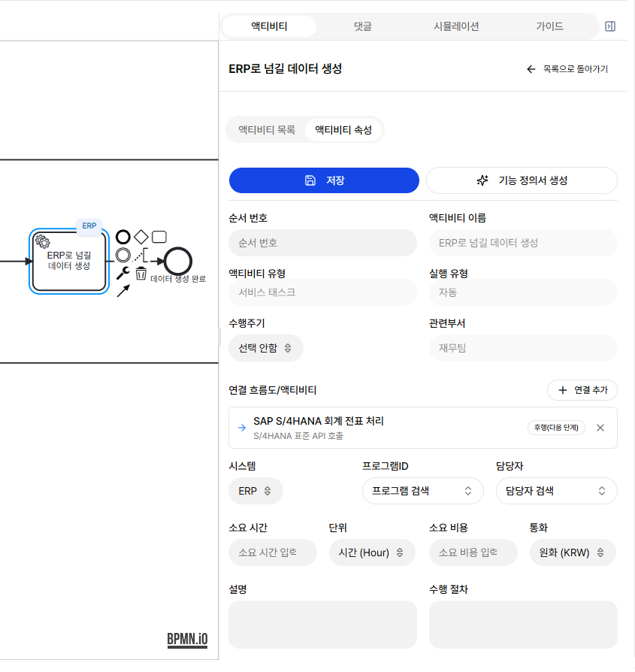635x672 pixels.
Task: Switch to 액티비티 목록 sub-tab
Action: (267, 130)
